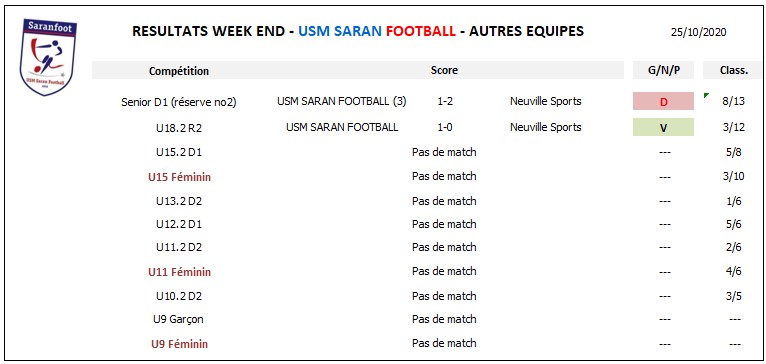The height and width of the screenshot is (364, 766).
Task: Click USM SARAN FOOTBALL (3) team name
Action: [x=341, y=102]
